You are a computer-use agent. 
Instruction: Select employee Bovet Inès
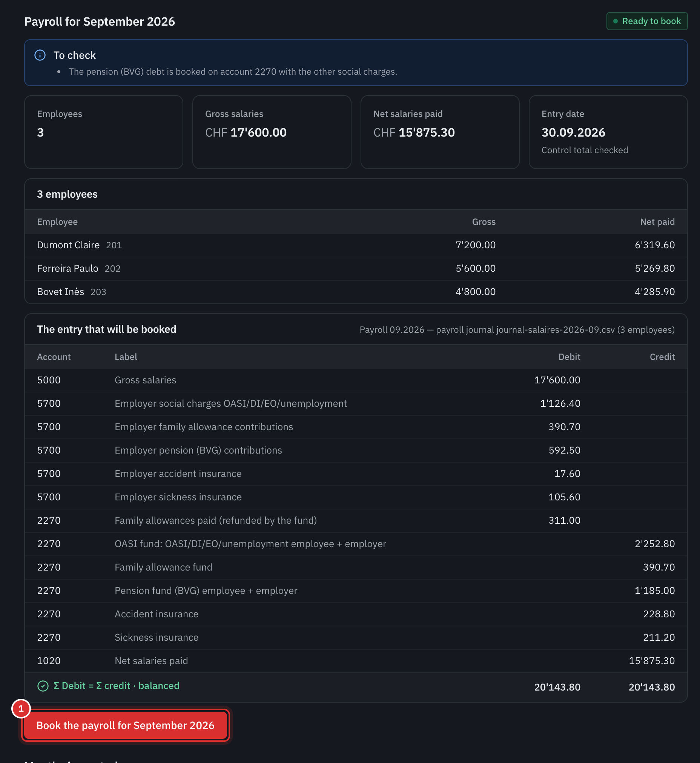point(61,292)
